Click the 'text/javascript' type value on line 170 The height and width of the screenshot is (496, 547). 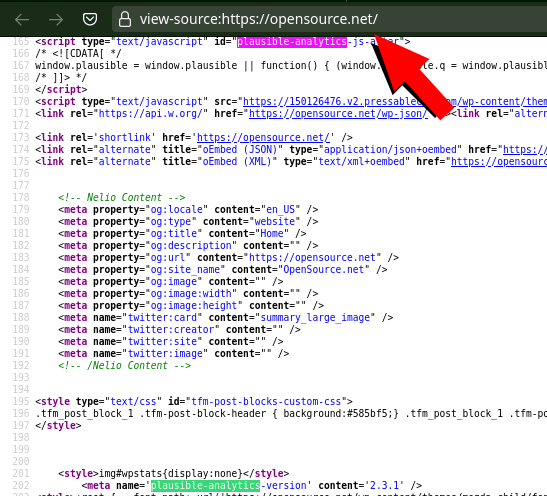159,102
